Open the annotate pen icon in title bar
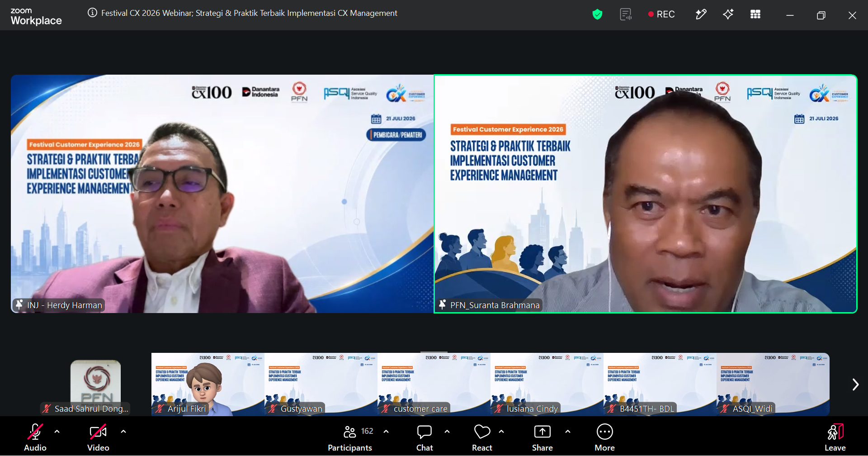Image resolution: width=868 pixels, height=456 pixels. pos(701,14)
